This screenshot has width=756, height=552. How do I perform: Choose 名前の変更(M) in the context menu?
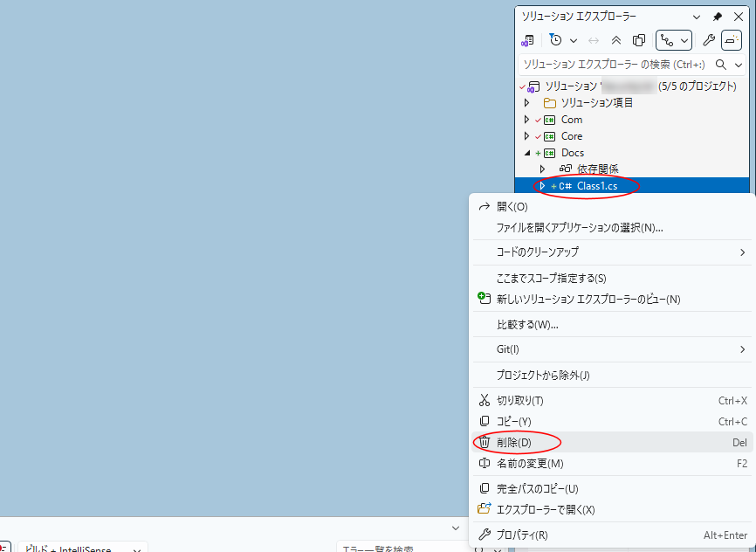(529, 464)
